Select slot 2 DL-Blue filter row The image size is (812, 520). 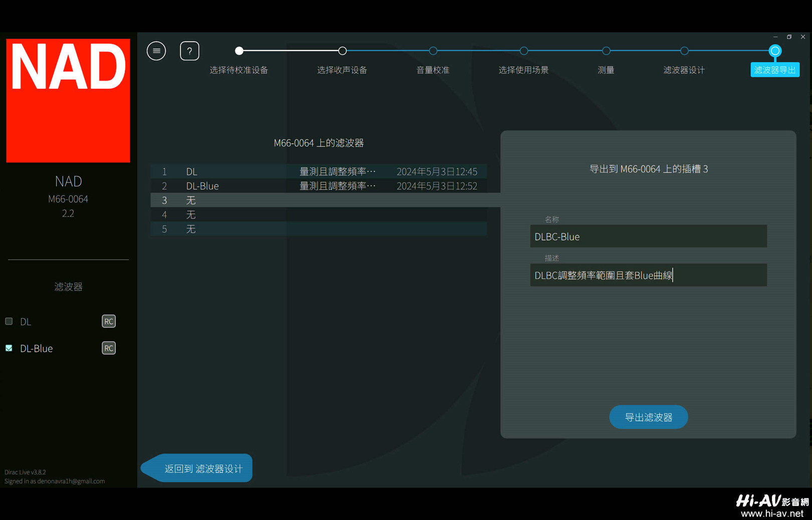click(319, 186)
